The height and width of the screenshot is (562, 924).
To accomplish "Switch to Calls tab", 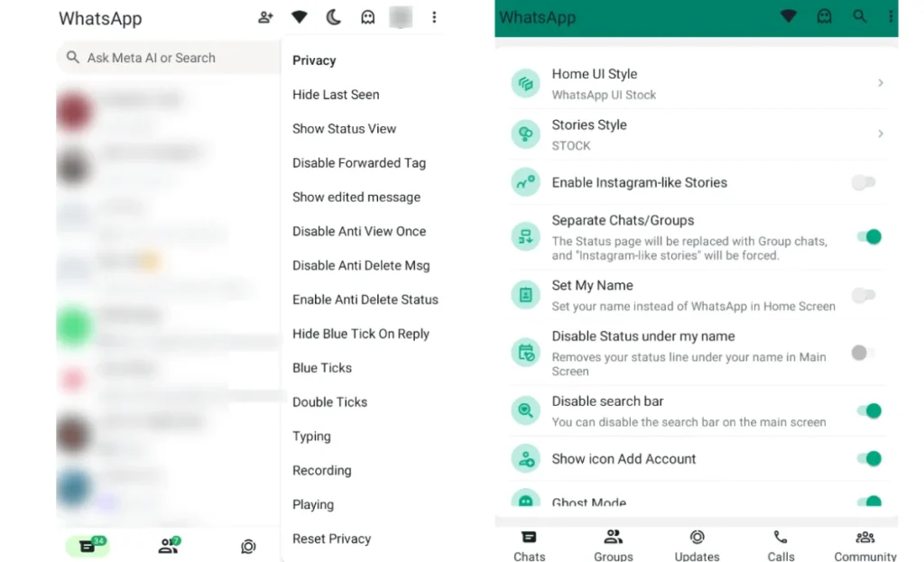I will click(x=781, y=546).
